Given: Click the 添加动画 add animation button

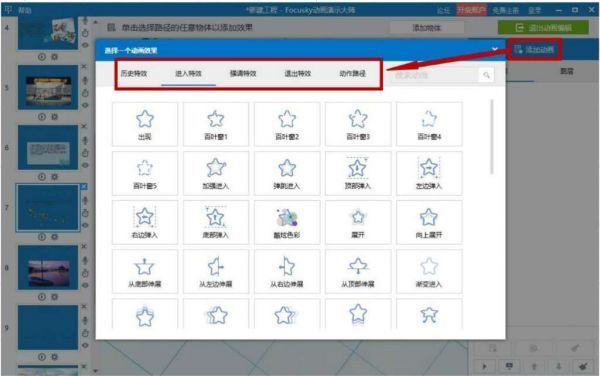Looking at the screenshot, I should click(535, 49).
